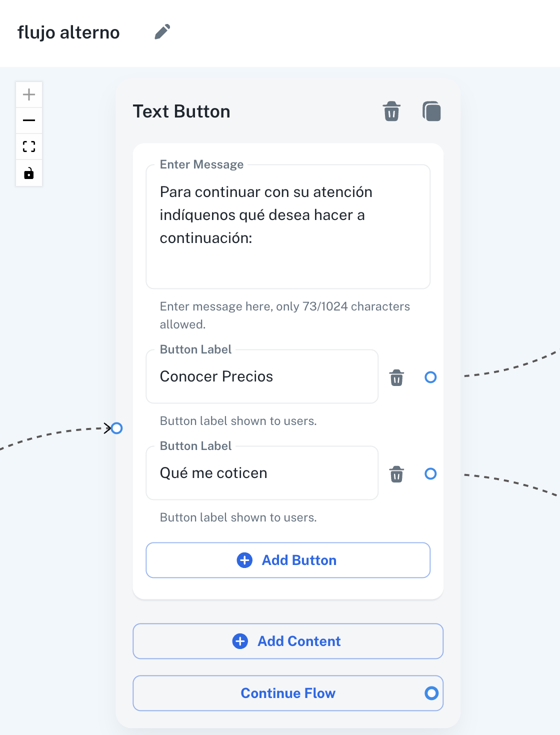Delete the Conocer Precios button
The width and height of the screenshot is (560, 735).
click(x=396, y=377)
